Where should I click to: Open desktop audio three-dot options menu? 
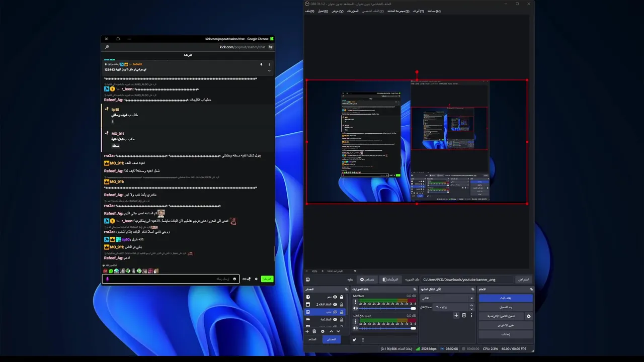tap(355, 321)
